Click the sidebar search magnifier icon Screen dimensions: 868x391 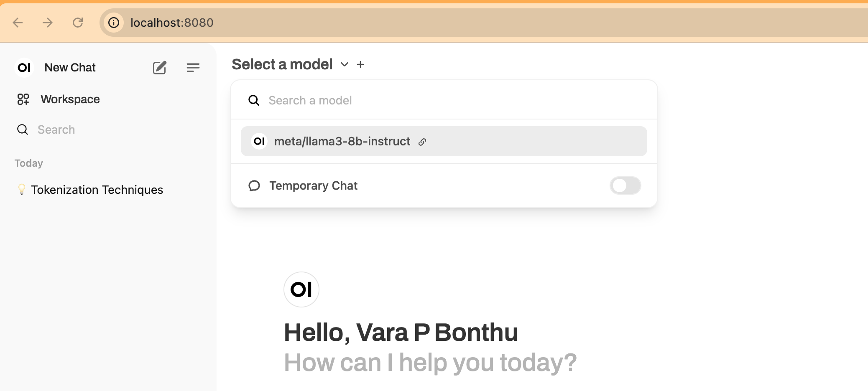[23, 130]
